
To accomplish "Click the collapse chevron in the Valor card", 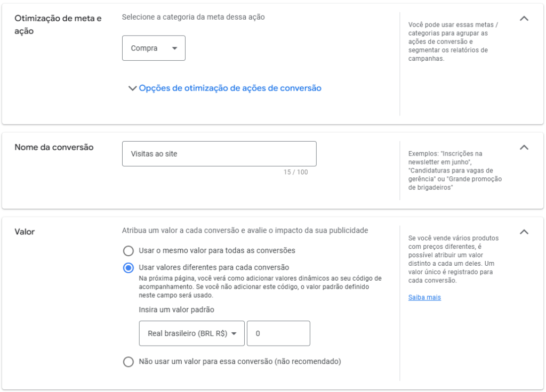I will point(524,232).
